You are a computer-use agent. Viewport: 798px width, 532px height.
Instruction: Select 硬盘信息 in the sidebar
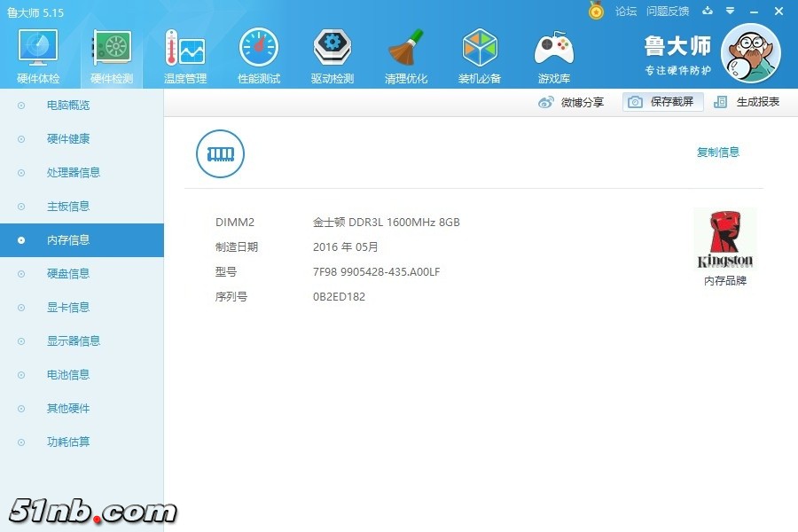pyautogui.click(x=68, y=274)
